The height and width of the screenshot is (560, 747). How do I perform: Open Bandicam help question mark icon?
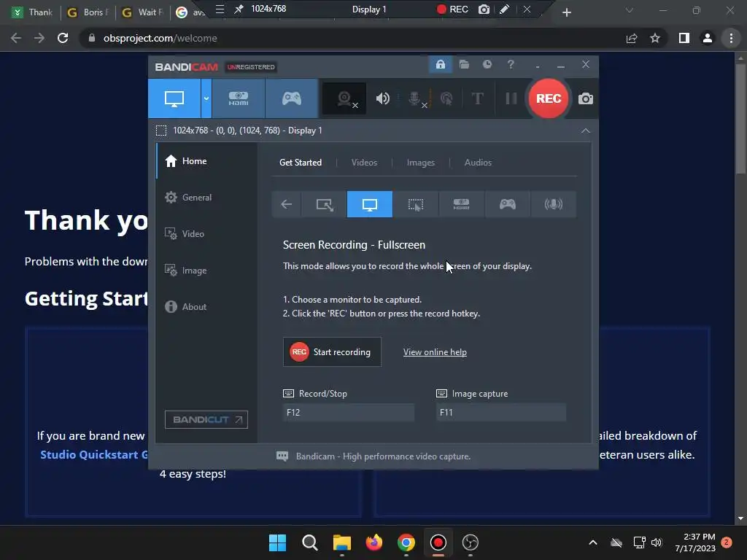[510, 64]
